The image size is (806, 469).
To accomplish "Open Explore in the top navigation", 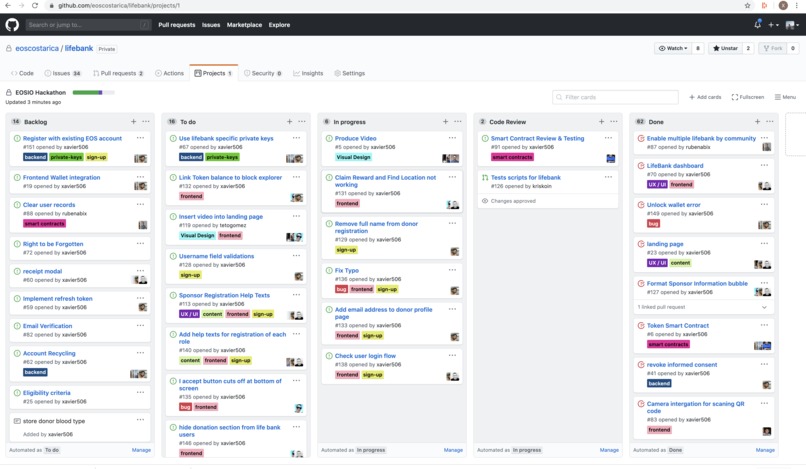I will coord(279,25).
